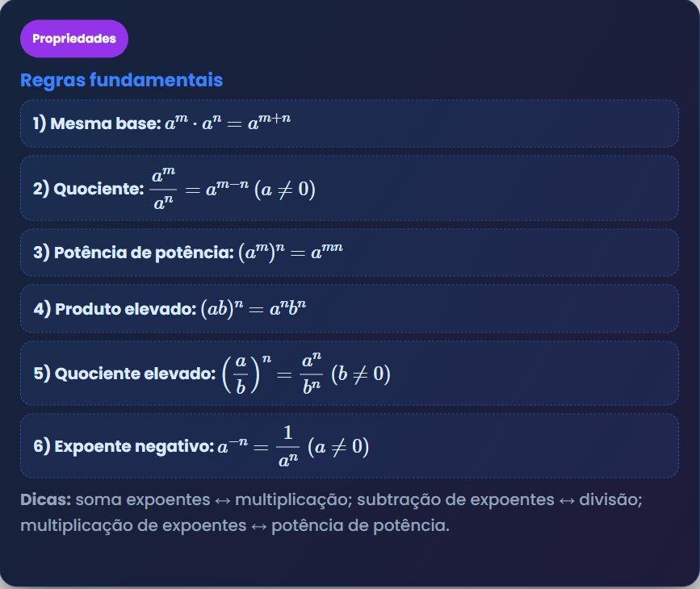700x589 pixels.
Task: Select the Regras fundamentais heading
Action: 121,81
